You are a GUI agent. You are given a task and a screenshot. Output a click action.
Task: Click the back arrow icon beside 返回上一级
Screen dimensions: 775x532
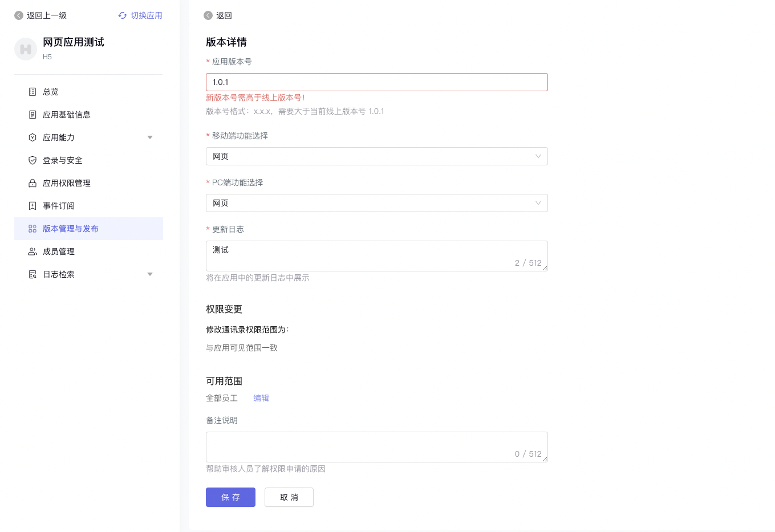[x=19, y=15]
